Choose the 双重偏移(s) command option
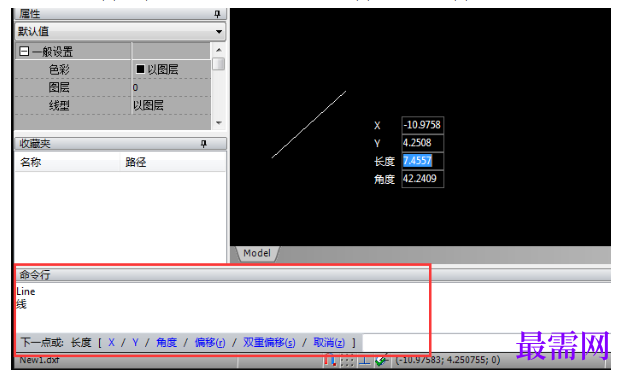628x377 pixels. tap(269, 343)
